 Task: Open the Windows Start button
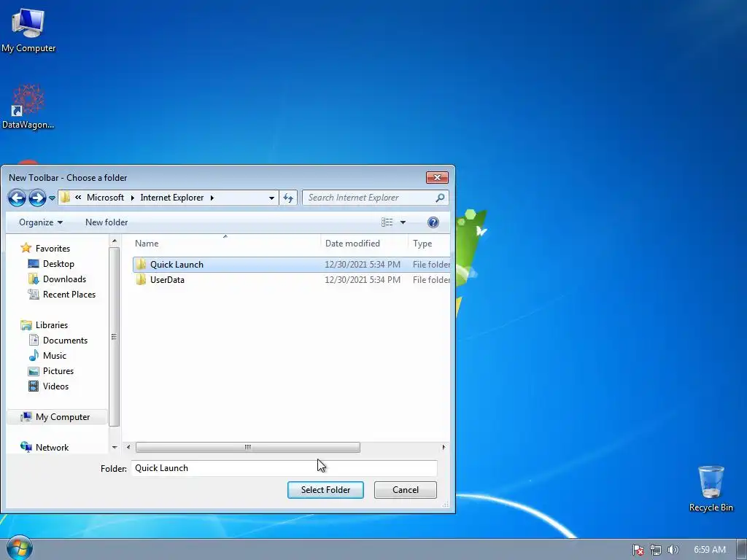pyautogui.click(x=20, y=548)
